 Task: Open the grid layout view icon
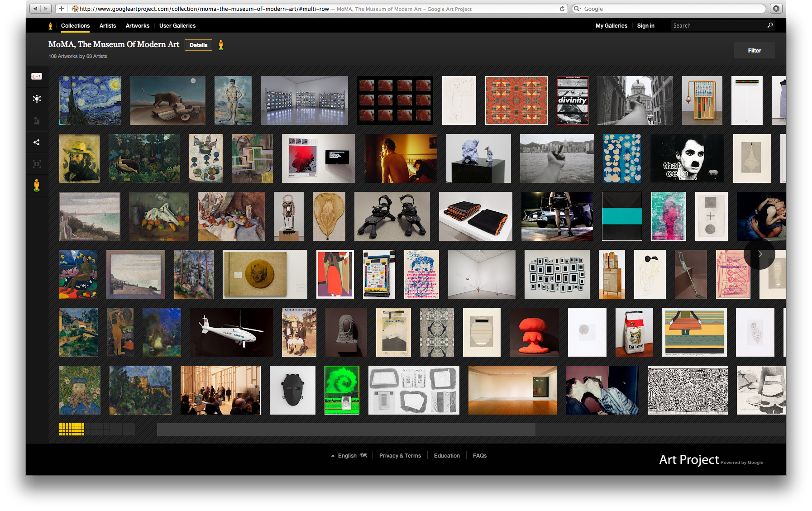coord(37,120)
